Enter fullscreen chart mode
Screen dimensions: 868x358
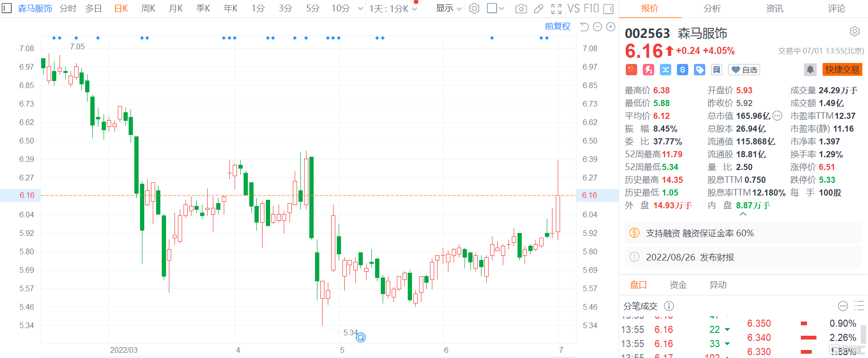pos(556,9)
